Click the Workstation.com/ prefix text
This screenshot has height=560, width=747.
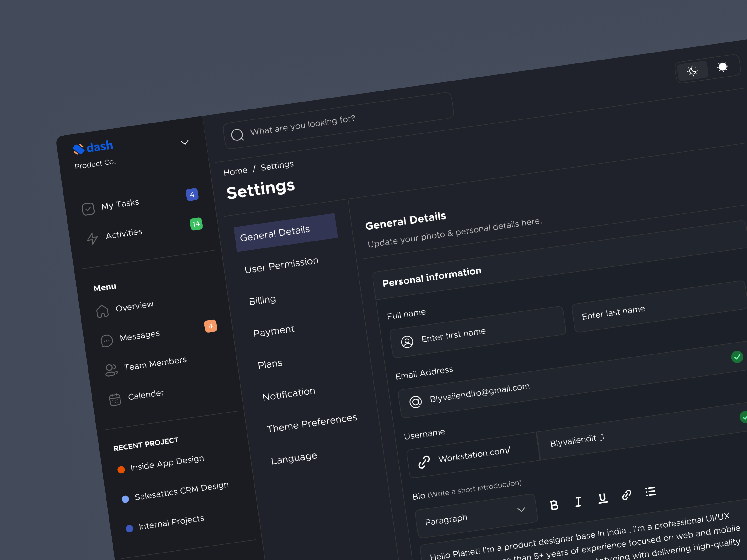474,455
